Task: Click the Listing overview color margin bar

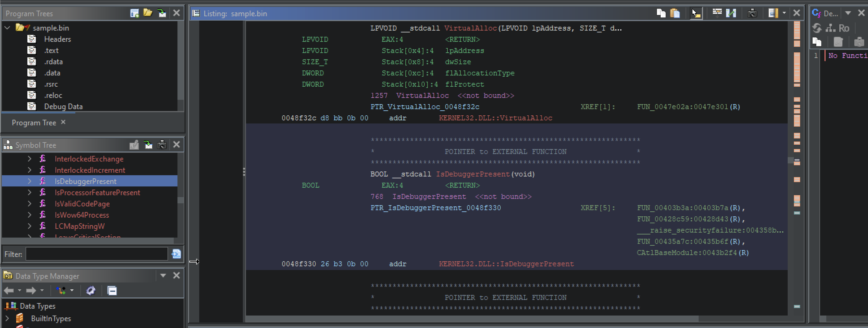Action: pos(797,168)
